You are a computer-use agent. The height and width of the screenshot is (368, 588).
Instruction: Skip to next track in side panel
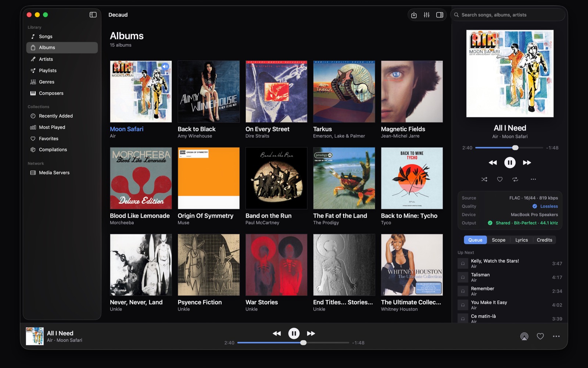click(x=527, y=163)
